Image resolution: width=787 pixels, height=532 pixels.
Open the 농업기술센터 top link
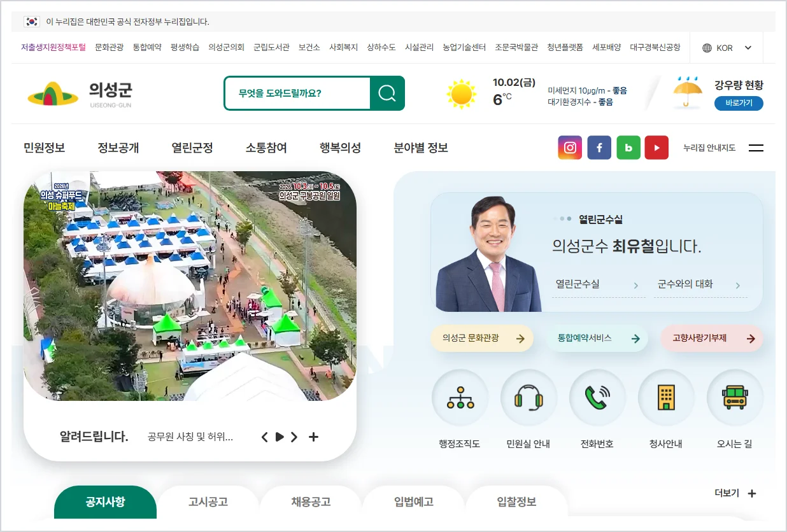click(465, 48)
